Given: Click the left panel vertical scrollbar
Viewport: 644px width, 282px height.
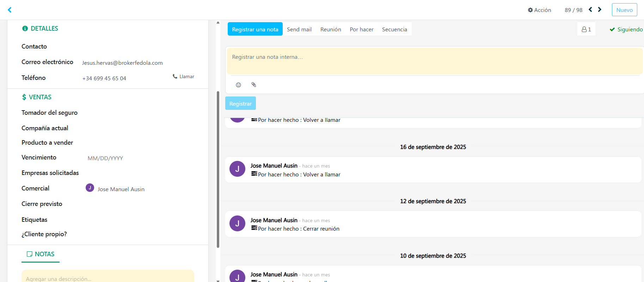Looking at the screenshot, I should (x=218, y=169).
